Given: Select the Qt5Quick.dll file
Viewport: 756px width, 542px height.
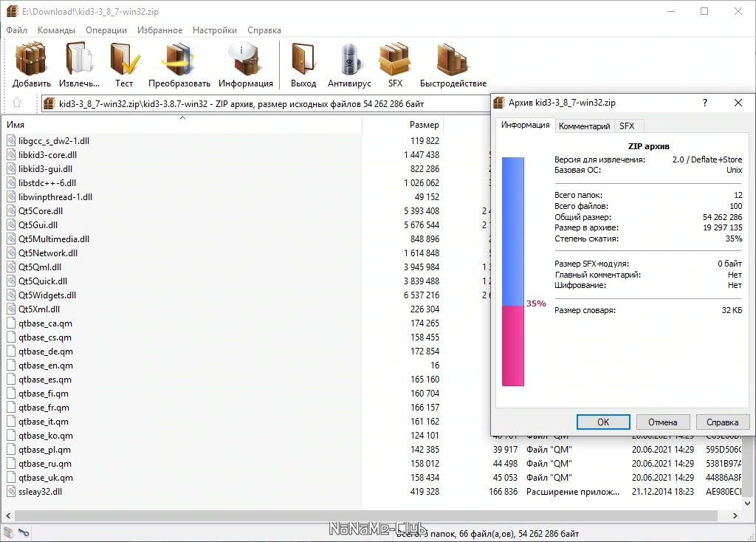Looking at the screenshot, I should pyautogui.click(x=43, y=281).
